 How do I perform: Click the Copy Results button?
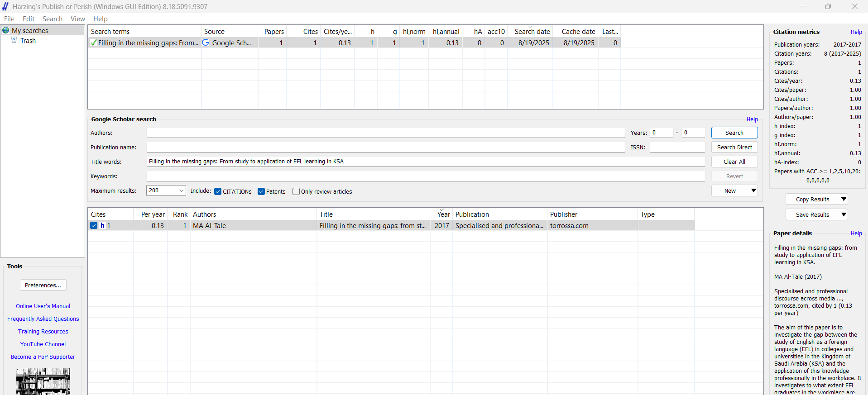coord(812,199)
